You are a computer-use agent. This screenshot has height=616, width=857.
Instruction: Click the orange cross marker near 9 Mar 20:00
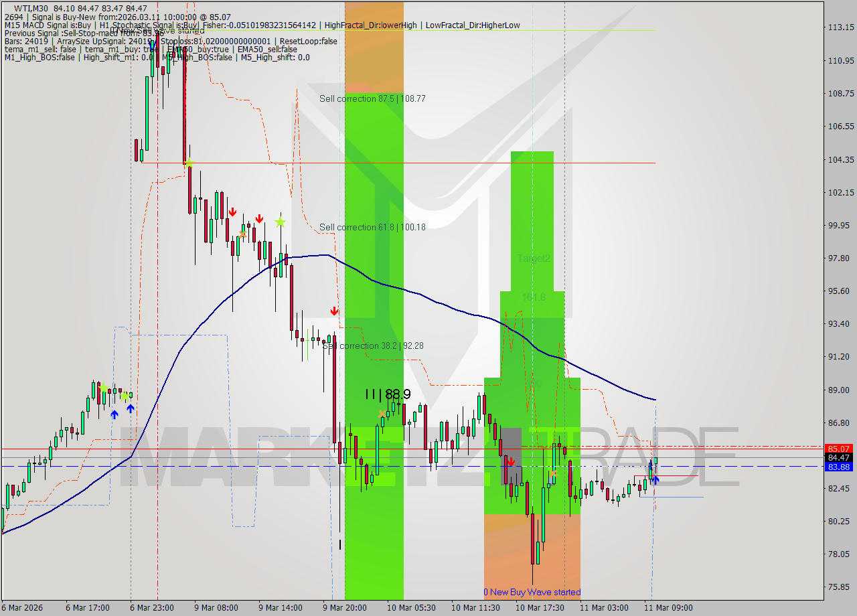click(x=382, y=415)
